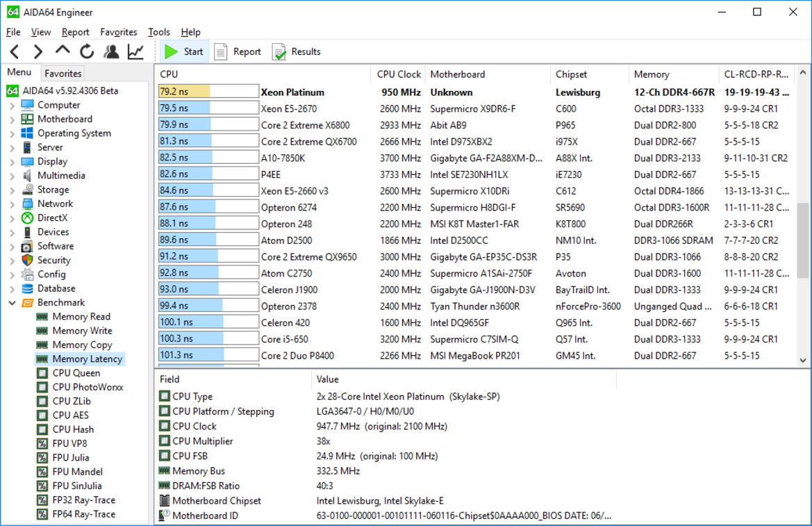The image size is (812, 526).
Task: Go forward with the right arrow toolbar icon
Action: click(x=38, y=51)
